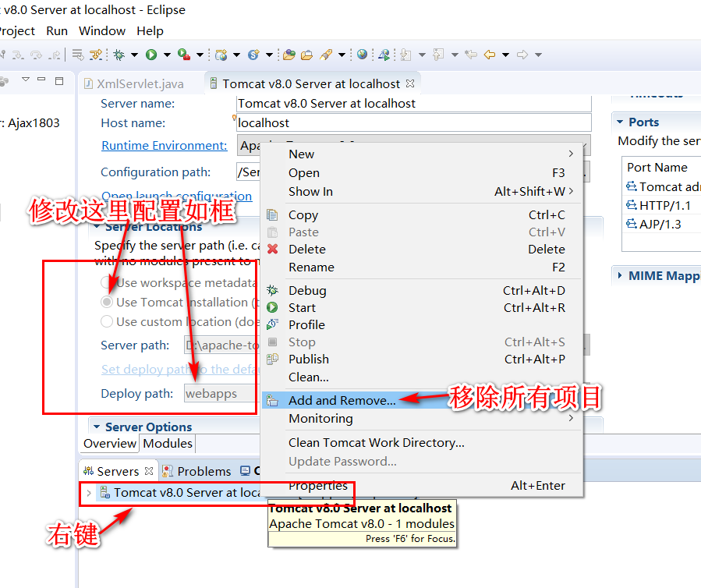Viewport: 701px width, 588px height.
Task: Select the AJP/1.3 port row
Action: tap(662, 224)
